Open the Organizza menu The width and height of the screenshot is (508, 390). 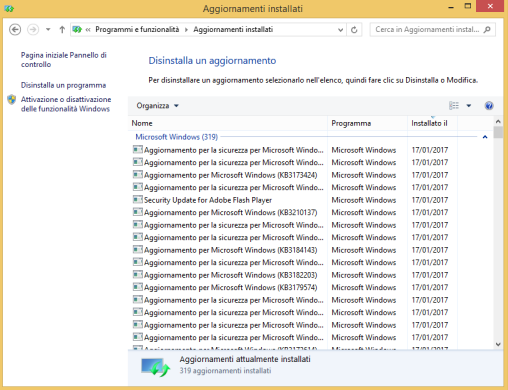click(x=157, y=106)
